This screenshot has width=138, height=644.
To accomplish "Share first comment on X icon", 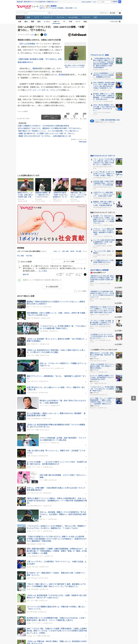I will point(85,274).
